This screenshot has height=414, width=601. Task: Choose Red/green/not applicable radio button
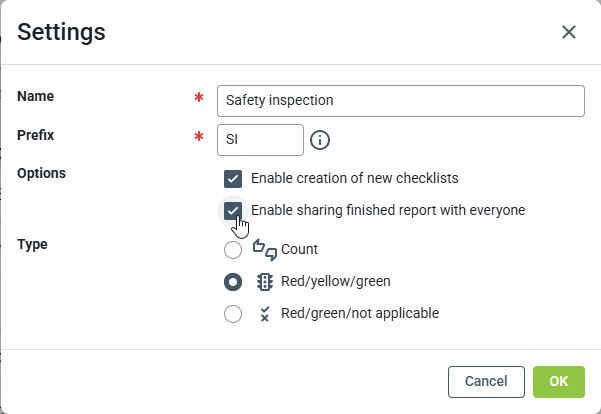click(x=233, y=313)
